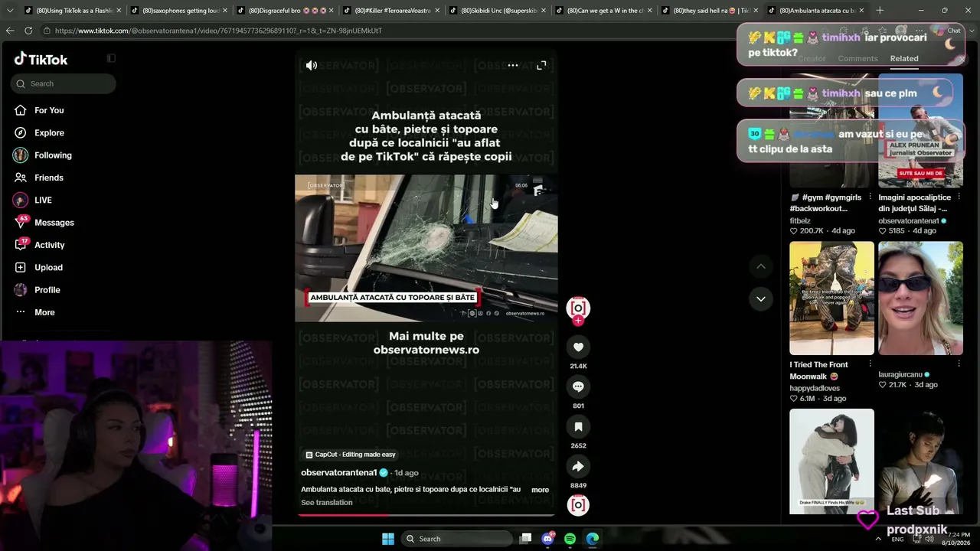Switch to the 'Disgraceful bro' browser tab

286,11
